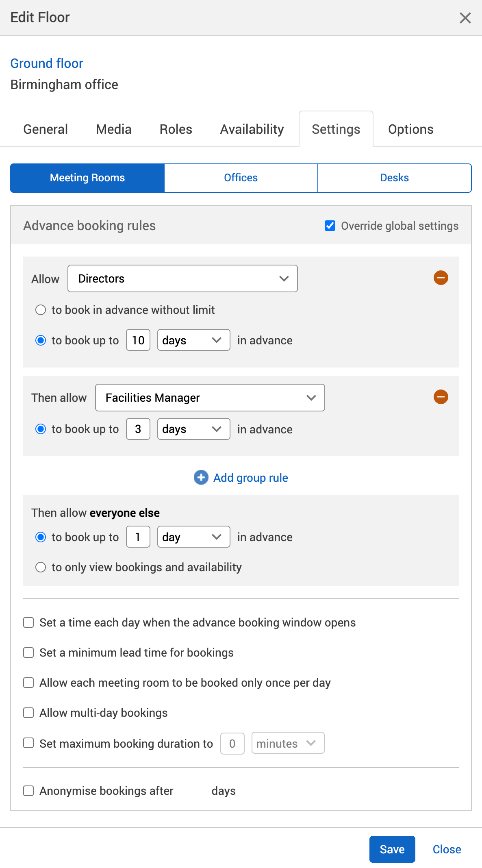This screenshot has width=482, height=868.
Task: Uncheck Override global settings
Action: 330,226
